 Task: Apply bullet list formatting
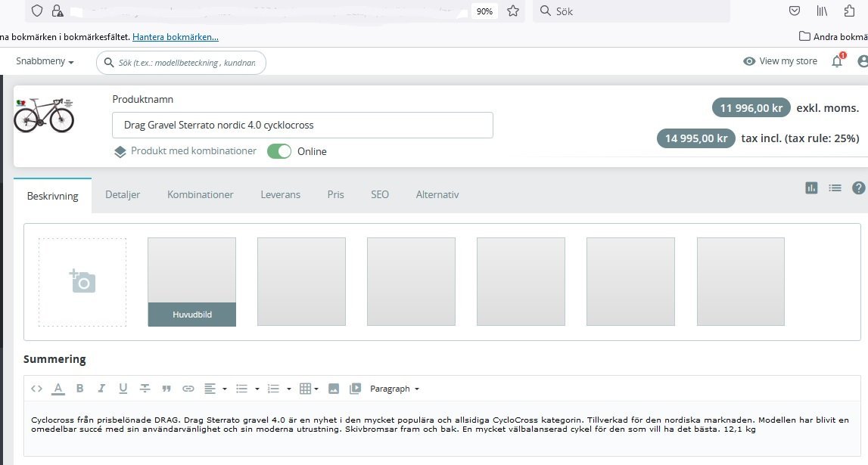[x=242, y=389]
